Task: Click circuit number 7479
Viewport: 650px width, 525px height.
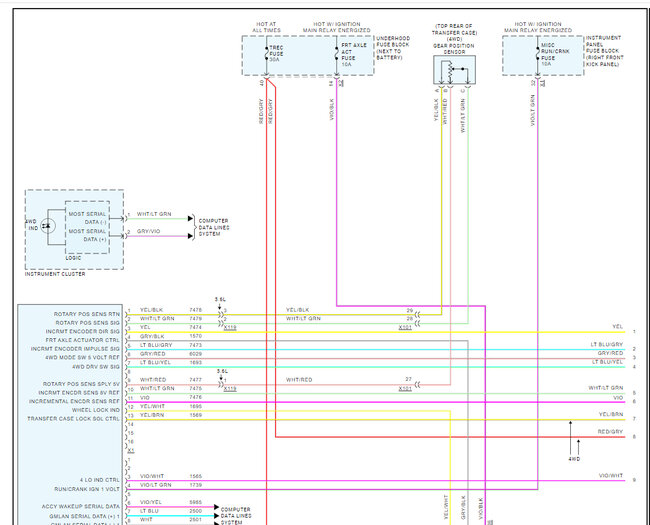Action: pos(196,319)
